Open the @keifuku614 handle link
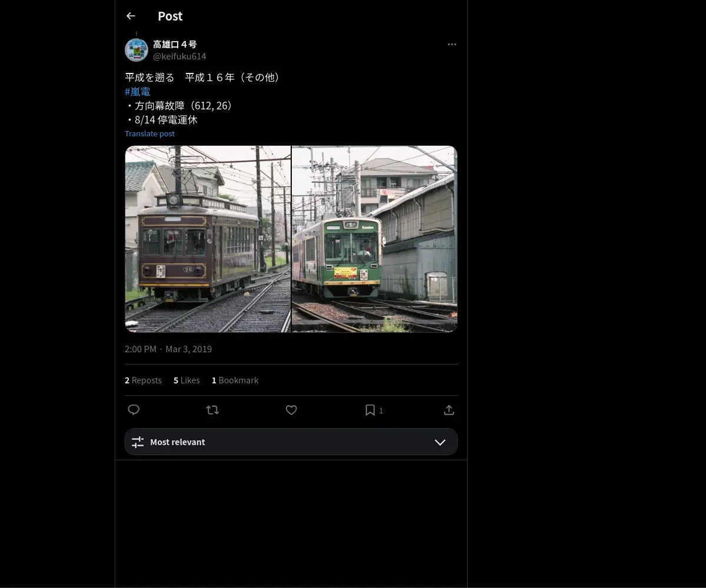The width and height of the screenshot is (706, 588). [x=179, y=56]
